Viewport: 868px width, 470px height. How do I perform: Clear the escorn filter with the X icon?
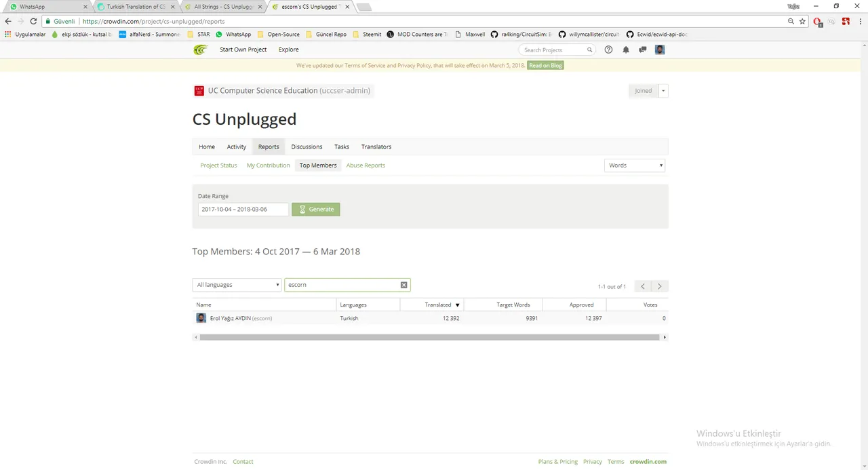(403, 285)
